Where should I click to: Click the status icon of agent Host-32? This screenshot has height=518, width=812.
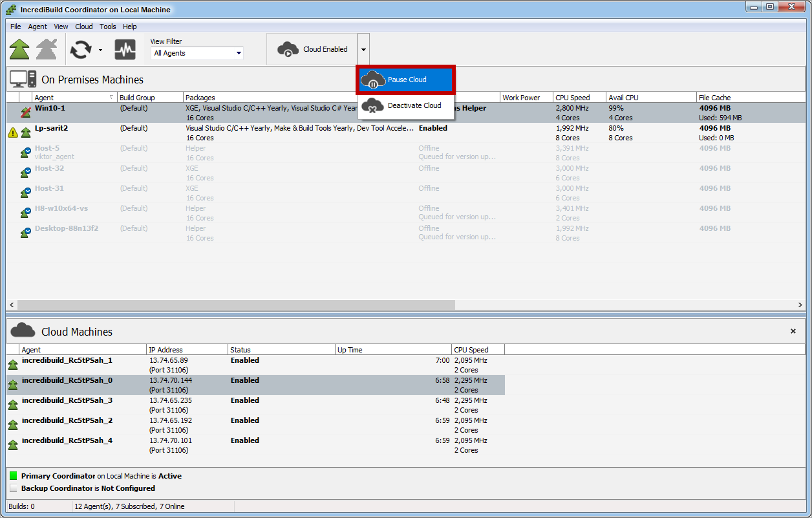pos(26,173)
